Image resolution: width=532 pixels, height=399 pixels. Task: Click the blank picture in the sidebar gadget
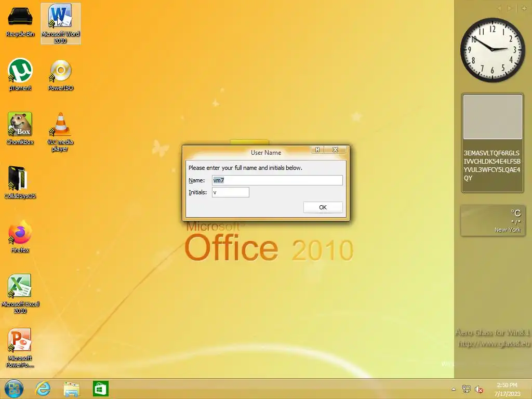tap(493, 117)
